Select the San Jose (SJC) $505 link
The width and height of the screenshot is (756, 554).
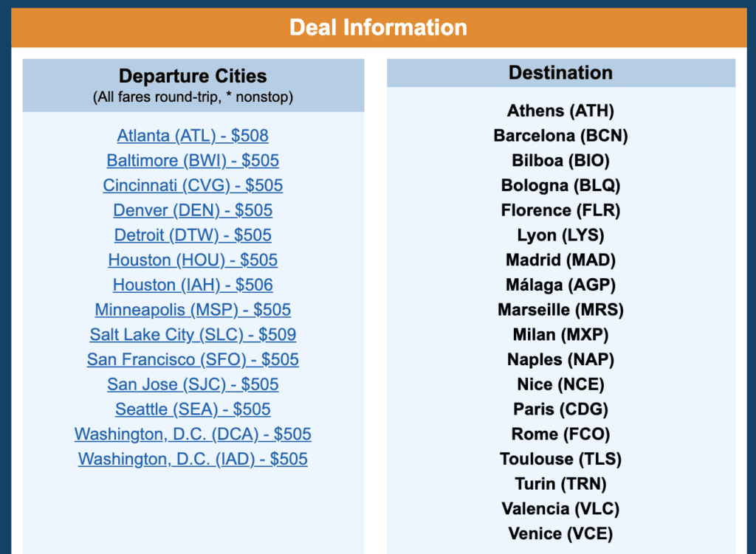pos(193,384)
